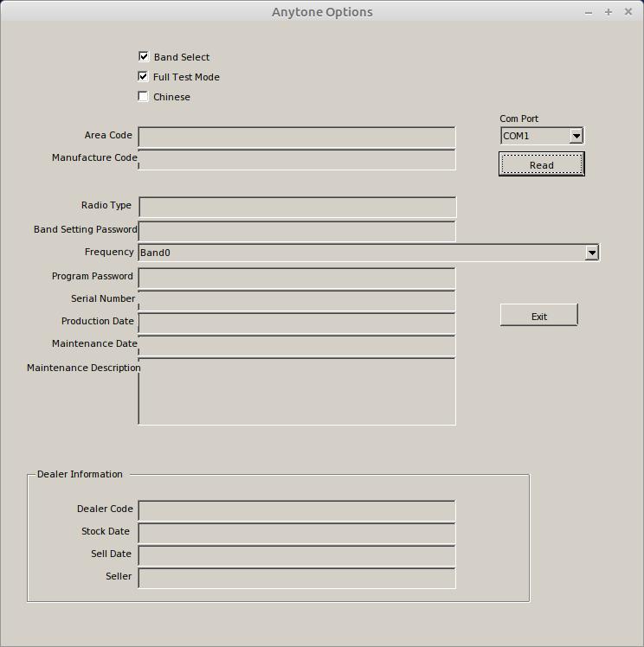Click the Manufacture Code field
Viewport: 644px width, 647px height.
click(297, 160)
